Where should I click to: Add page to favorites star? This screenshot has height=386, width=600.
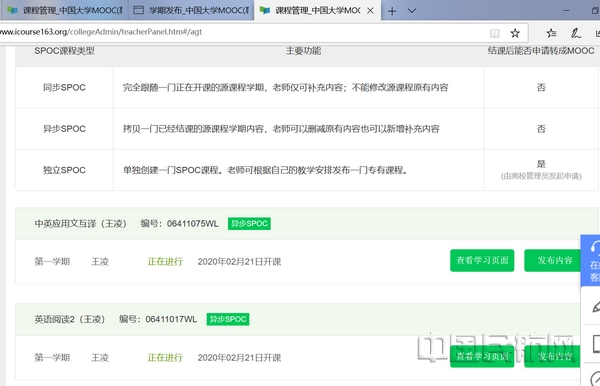tap(515, 33)
